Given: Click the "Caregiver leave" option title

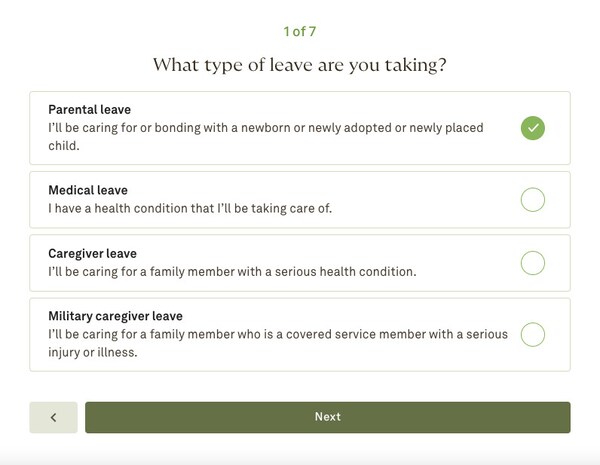Looking at the screenshot, I should (92, 254).
